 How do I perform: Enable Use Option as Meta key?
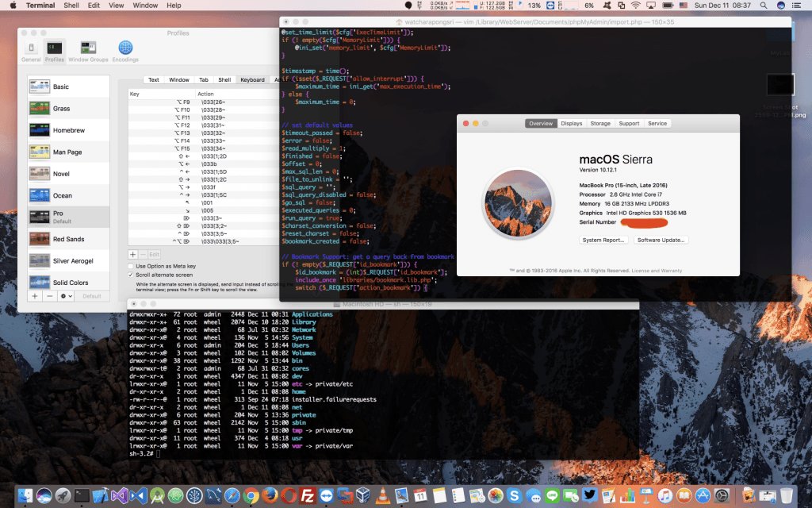131,266
